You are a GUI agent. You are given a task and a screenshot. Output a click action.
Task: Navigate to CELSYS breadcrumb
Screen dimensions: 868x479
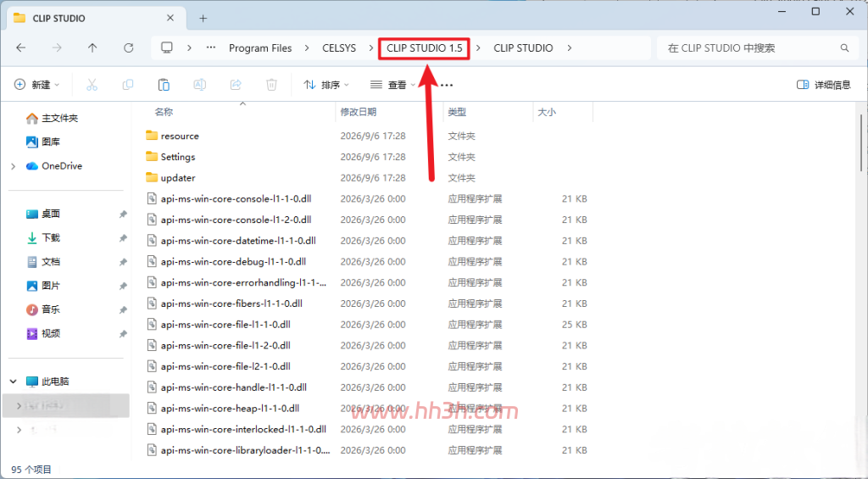click(x=339, y=48)
